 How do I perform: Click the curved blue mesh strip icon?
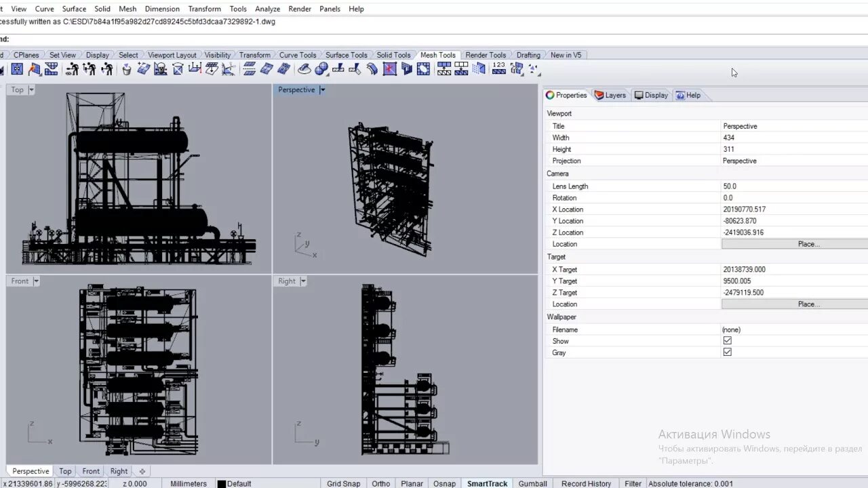[372, 68]
